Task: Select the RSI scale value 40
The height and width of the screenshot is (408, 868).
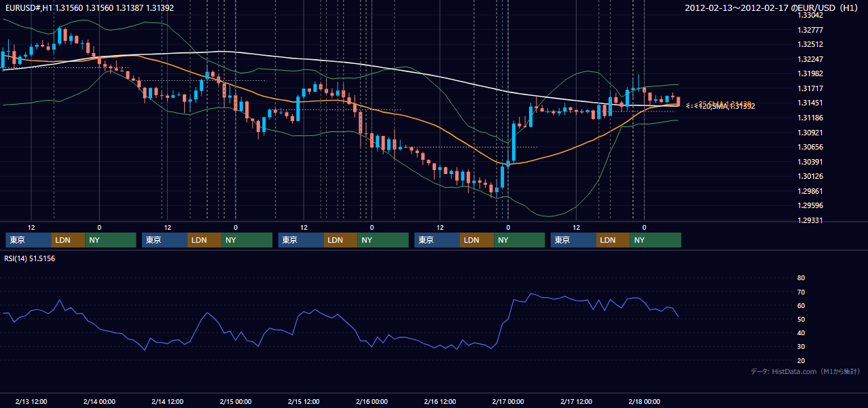Action: point(801,333)
